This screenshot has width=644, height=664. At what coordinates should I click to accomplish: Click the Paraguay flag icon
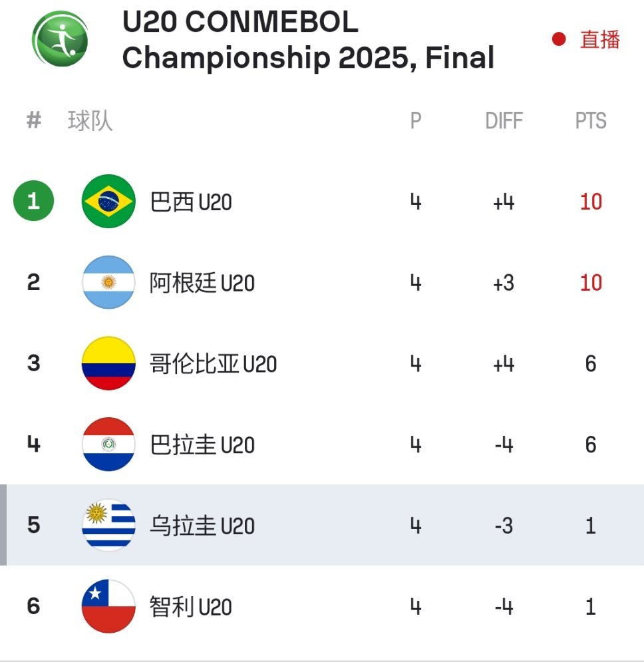(x=108, y=444)
